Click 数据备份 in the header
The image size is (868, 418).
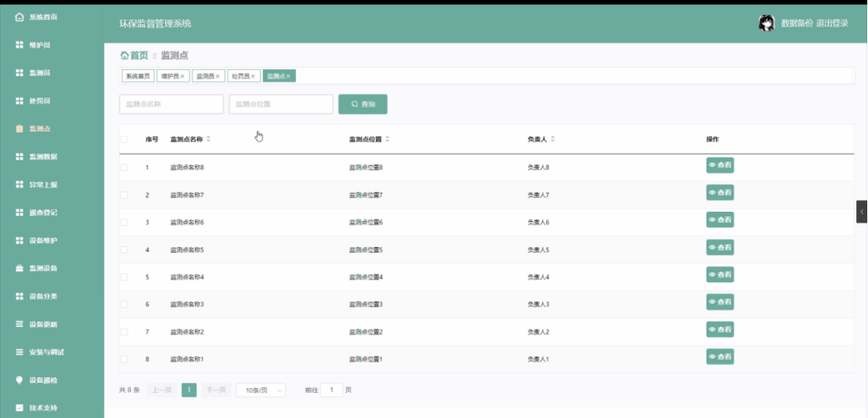tap(797, 24)
